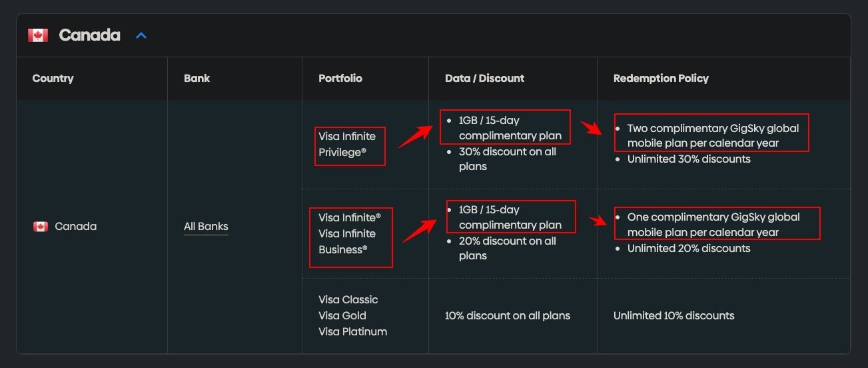Select the Country column header
This screenshot has width=868, height=368.
pyautogui.click(x=53, y=78)
